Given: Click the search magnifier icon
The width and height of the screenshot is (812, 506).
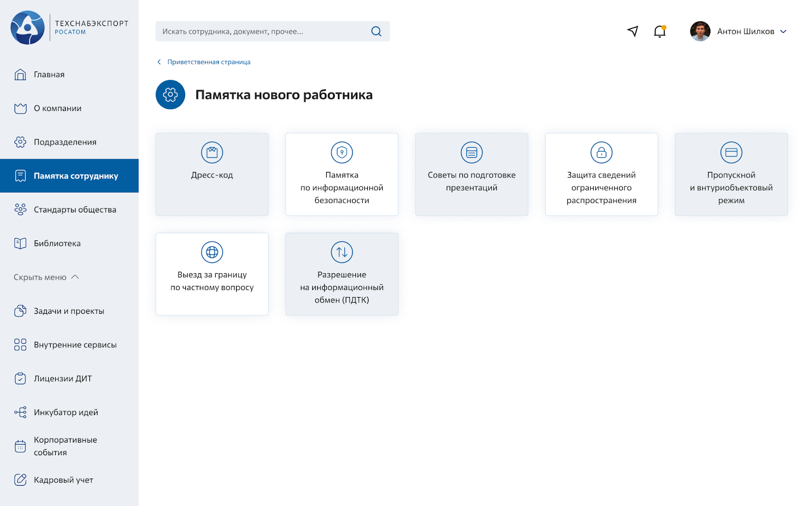Looking at the screenshot, I should (x=376, y=31).
